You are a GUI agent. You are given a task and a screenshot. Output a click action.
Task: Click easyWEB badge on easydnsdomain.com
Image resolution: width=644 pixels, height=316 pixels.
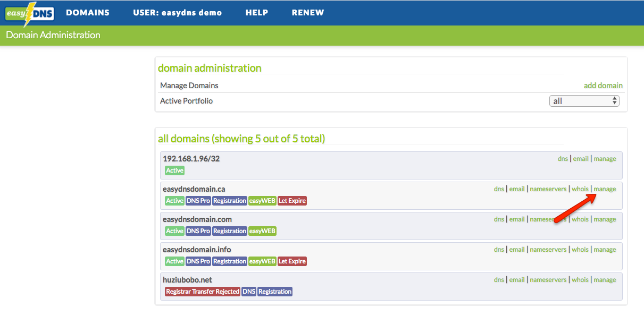[x=262, y=231]
